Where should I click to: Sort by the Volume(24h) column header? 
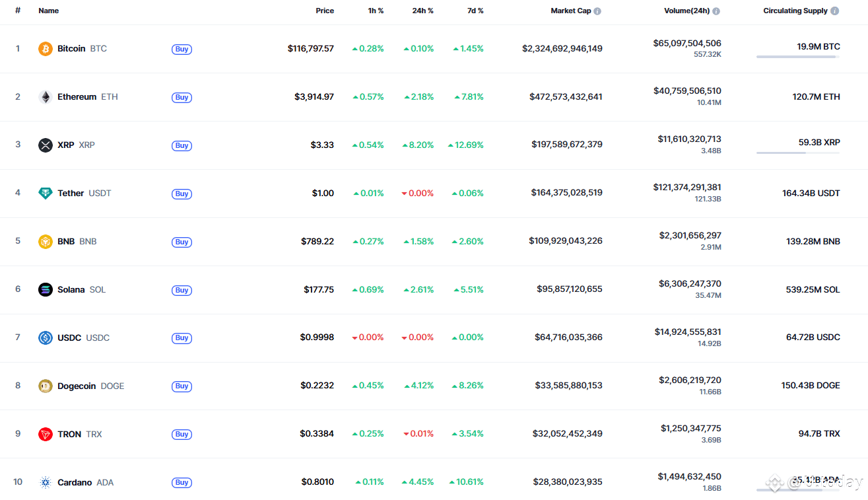pyautogui.click(x=687, y=11)
